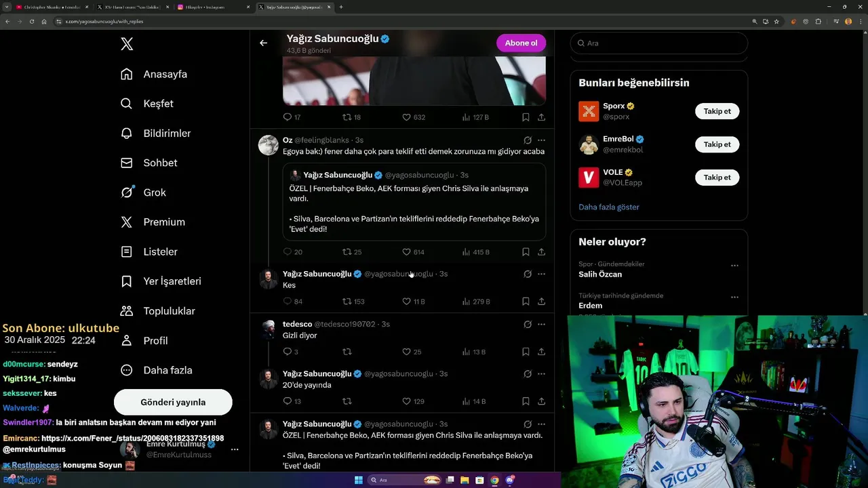
Task: Open quoted Yağız Sabuncuoğlu Chris Silva tweet
Action: click(x=414, y=201)
